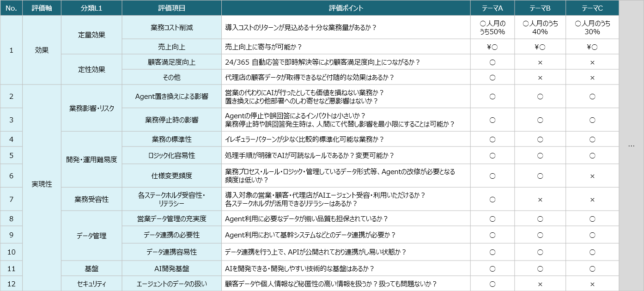The height and width of the screenshot is (291, 644).
Task: Select the row number '12' cell
Action: (x=11, y=284)
